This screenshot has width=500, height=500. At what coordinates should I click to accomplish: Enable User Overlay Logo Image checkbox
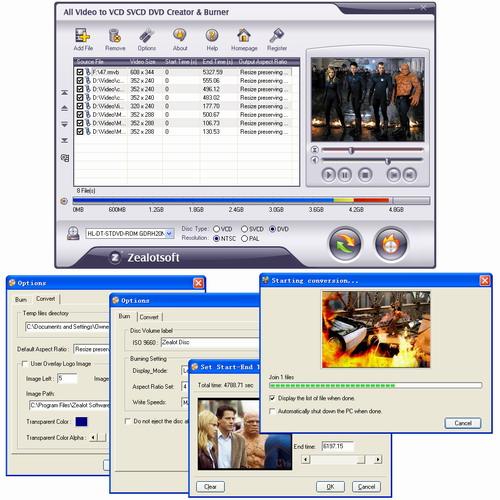pyautogui.click(x=25, y=364)
